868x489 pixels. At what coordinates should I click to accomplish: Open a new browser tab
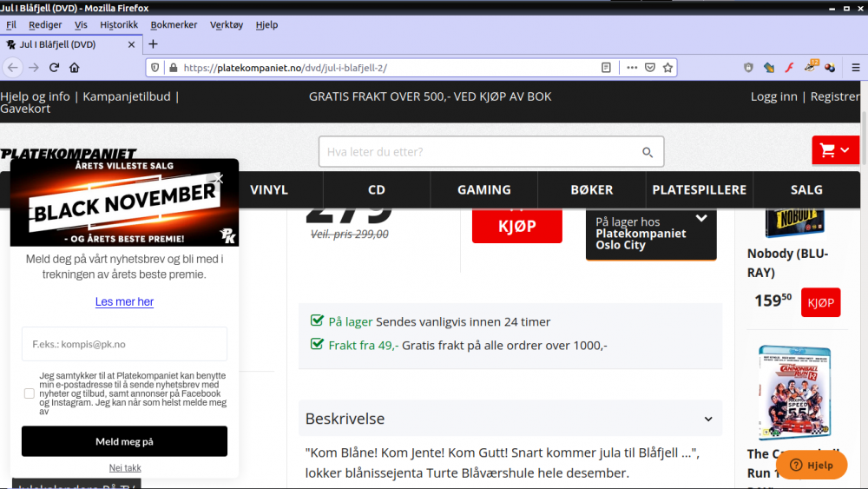click(x=154, y=44)
